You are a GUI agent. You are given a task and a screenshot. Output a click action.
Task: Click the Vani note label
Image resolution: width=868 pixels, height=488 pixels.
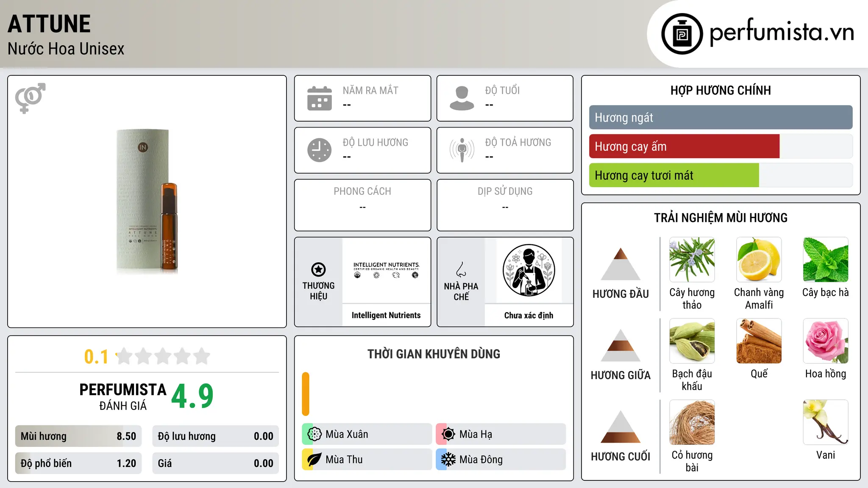click(x=826, y=455)
